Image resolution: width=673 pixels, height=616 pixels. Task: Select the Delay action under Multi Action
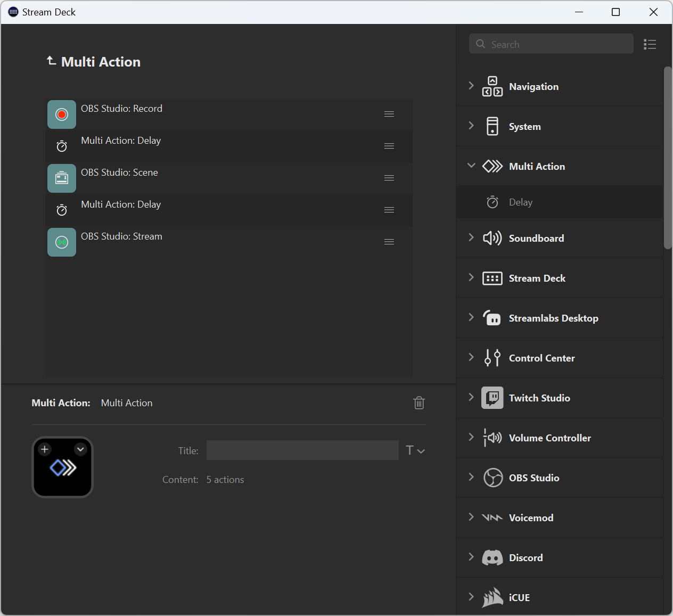click(x=560, y=202)
